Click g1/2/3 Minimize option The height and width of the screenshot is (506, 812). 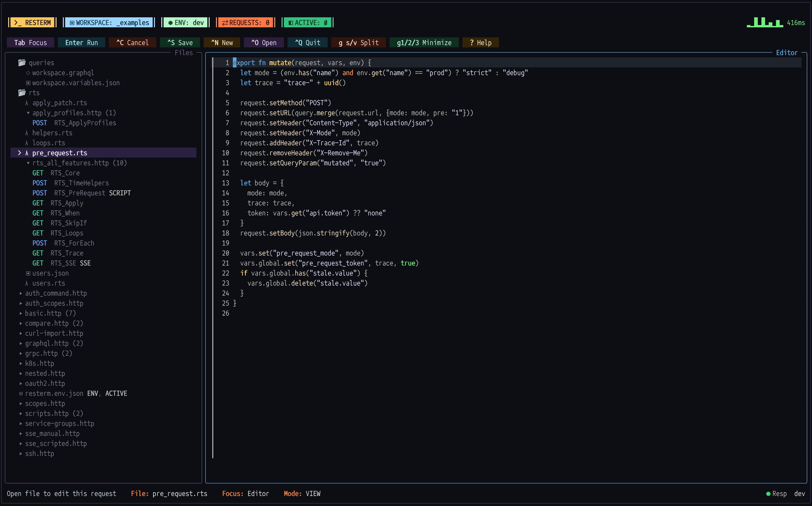coord(424,43)
